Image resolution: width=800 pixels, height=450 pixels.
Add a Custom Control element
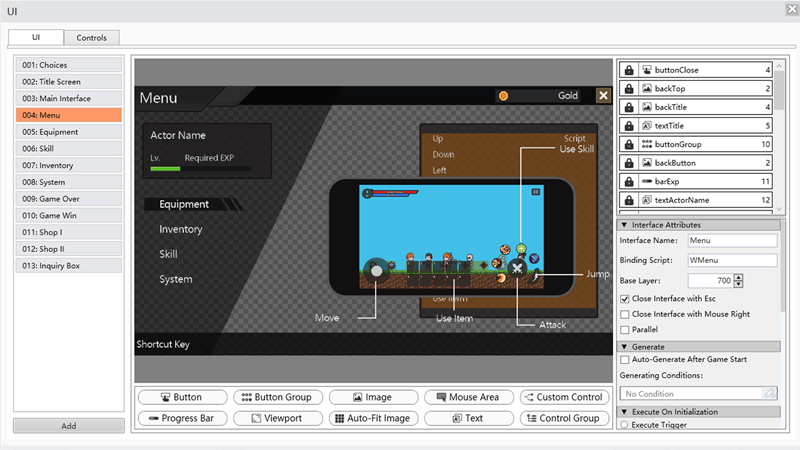point(562,398)
